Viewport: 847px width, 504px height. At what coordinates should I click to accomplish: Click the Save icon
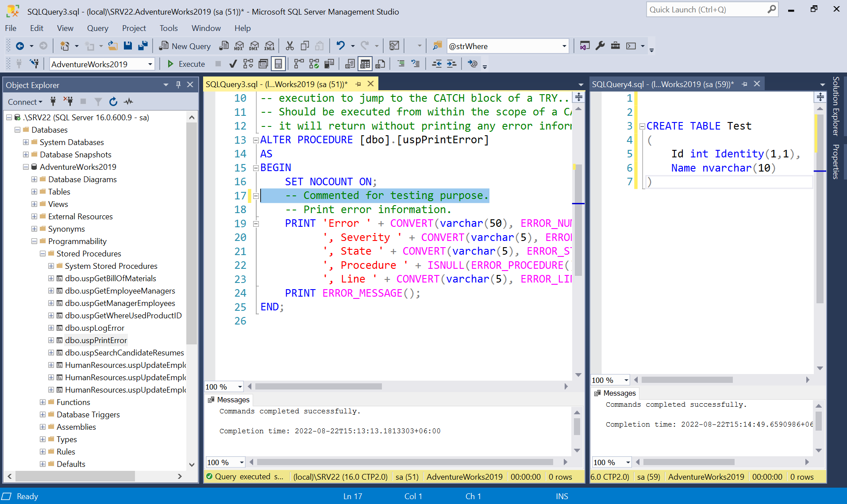tap(127, 46)
